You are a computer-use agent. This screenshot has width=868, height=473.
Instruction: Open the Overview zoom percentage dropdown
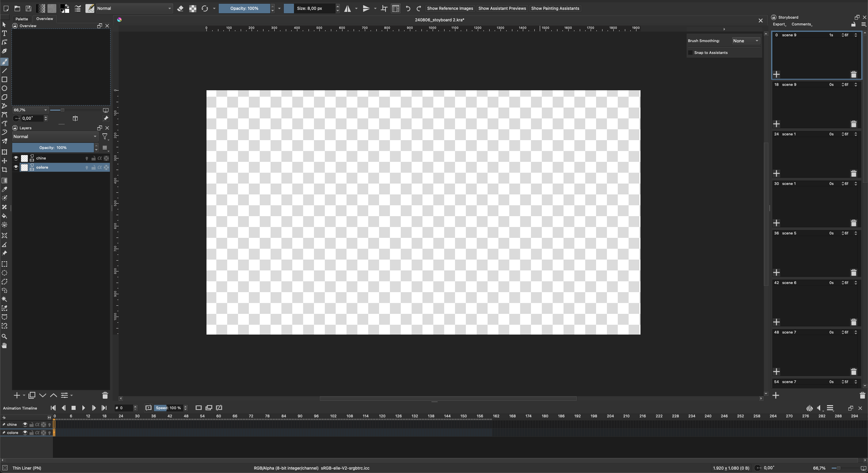(30, 110)
